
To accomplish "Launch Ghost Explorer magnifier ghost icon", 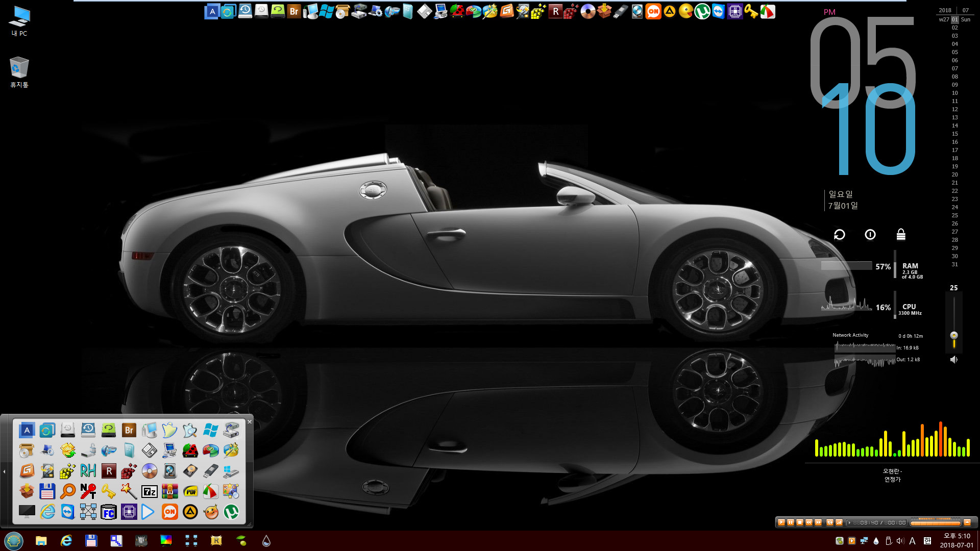I will pos(190,430).
